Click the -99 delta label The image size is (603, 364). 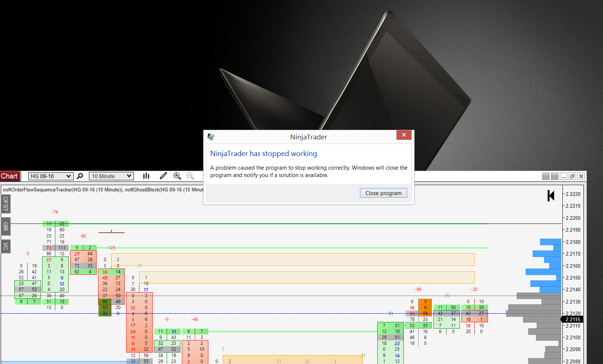[x=418, y=290]
